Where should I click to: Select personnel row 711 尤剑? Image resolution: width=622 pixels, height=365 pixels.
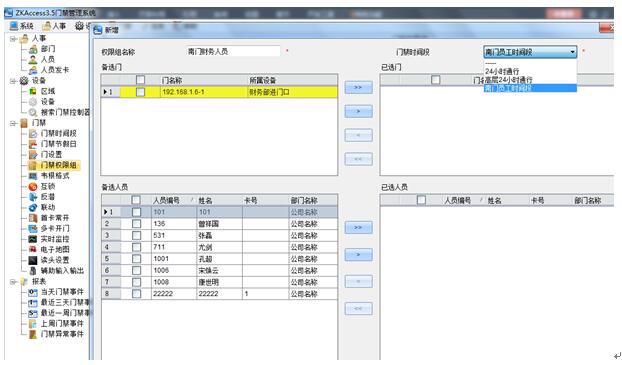[219, 247]
